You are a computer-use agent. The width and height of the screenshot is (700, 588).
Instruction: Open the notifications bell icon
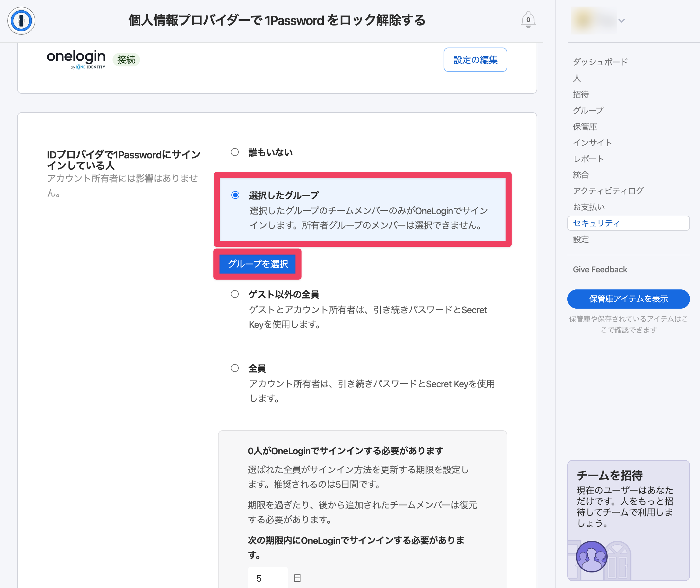coord(528,20)
